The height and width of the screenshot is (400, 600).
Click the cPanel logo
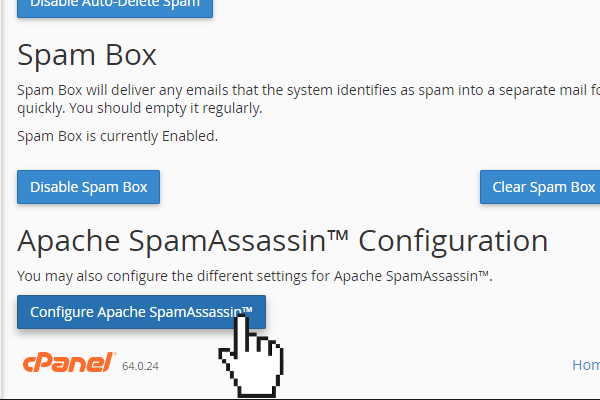(69, 362)
